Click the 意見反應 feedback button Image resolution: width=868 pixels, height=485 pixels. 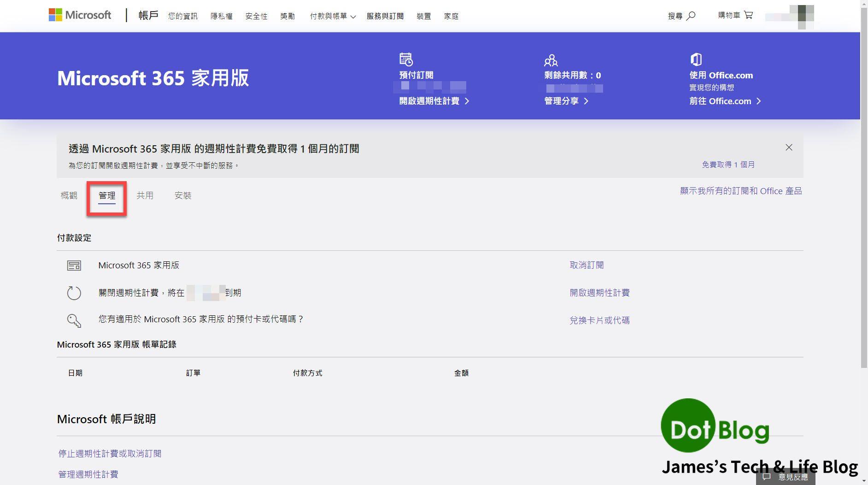click(x=786, y=477)
